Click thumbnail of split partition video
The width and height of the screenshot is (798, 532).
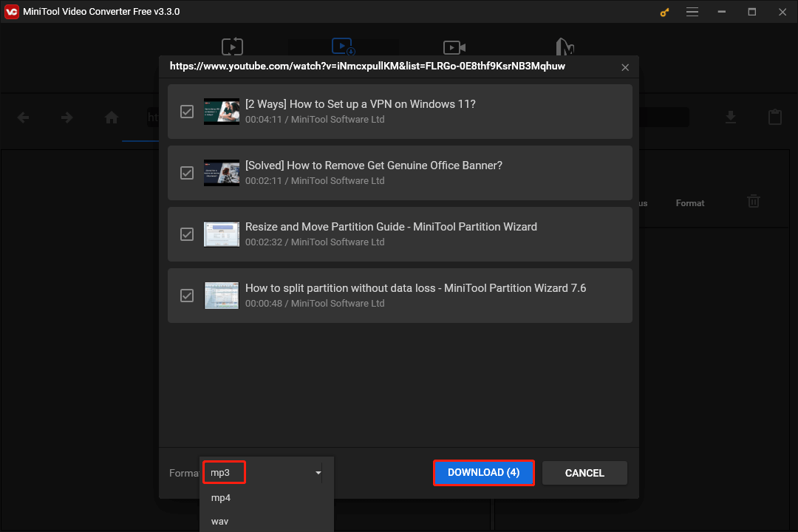click(222, 296)
